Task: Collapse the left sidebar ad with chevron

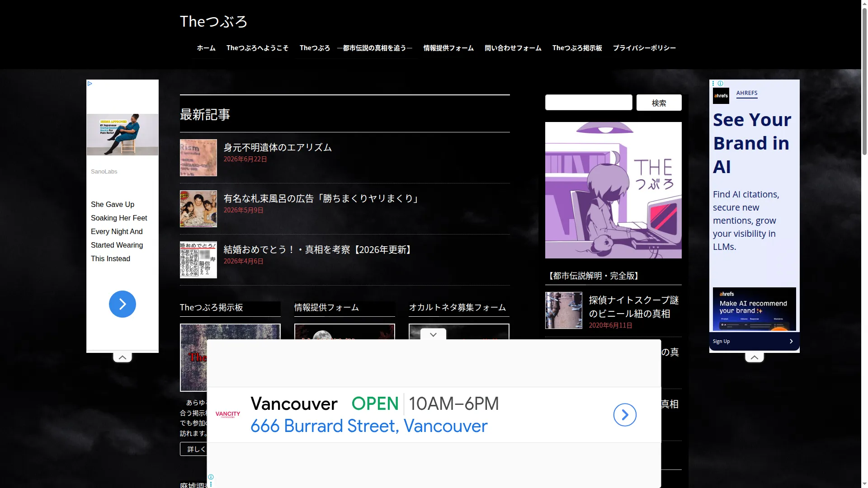Action: [x=123, y=357]
